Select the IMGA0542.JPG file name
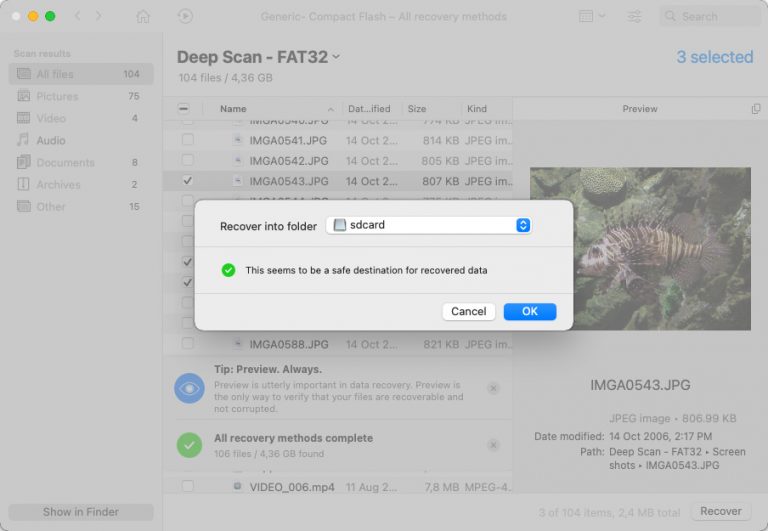Screen dimensions: 768x531 coord(288,161)
